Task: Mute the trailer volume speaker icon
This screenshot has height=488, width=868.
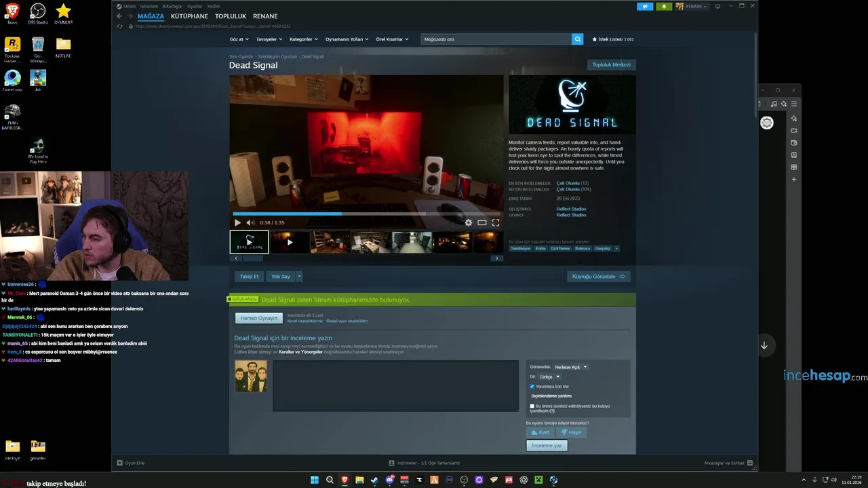Action: (x=250, y=222)
